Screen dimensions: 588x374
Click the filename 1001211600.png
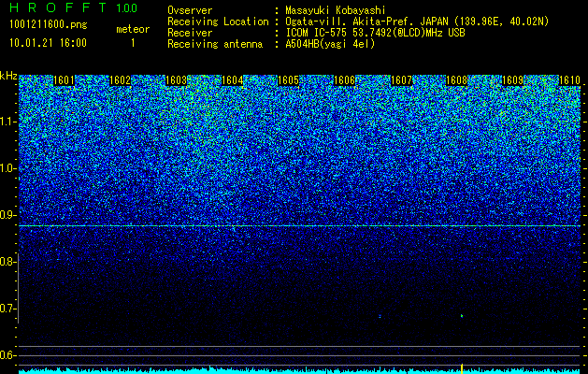[x=49, y=25]
